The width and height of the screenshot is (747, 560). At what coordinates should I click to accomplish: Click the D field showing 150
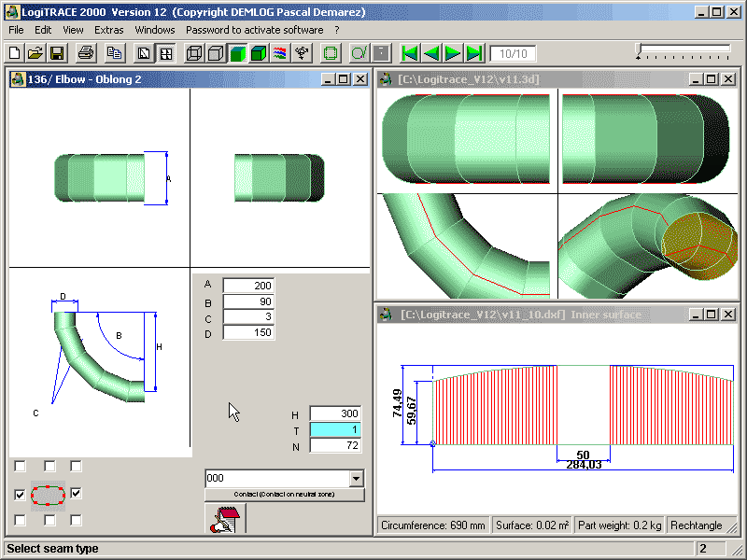coord(248,332)
